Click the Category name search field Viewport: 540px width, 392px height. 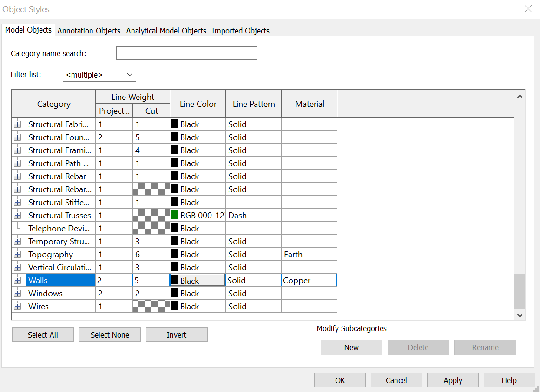coord(187,53)
